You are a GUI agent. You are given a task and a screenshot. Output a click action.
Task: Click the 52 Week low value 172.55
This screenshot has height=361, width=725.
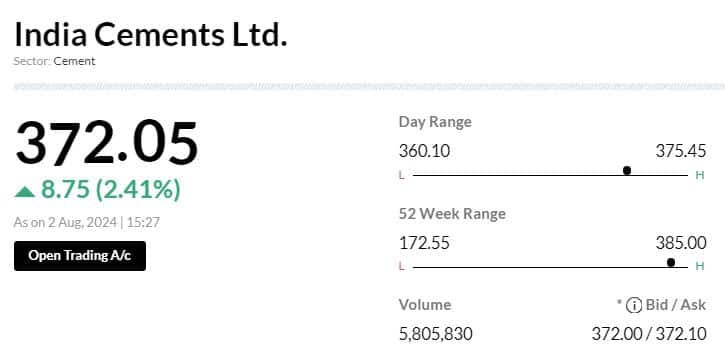point(424,243)
